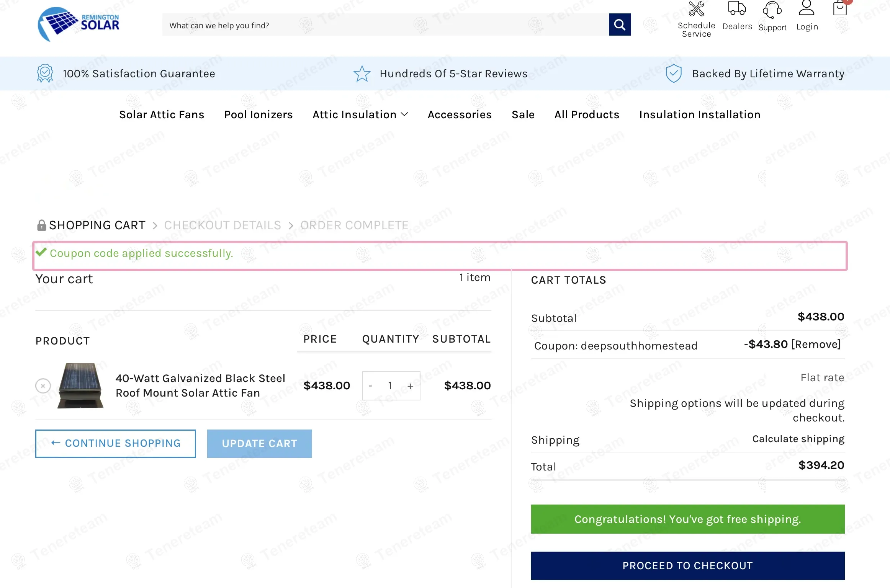
Task: Click the 100% Satisfaction Guarantee text
Action: click(139, 73)
